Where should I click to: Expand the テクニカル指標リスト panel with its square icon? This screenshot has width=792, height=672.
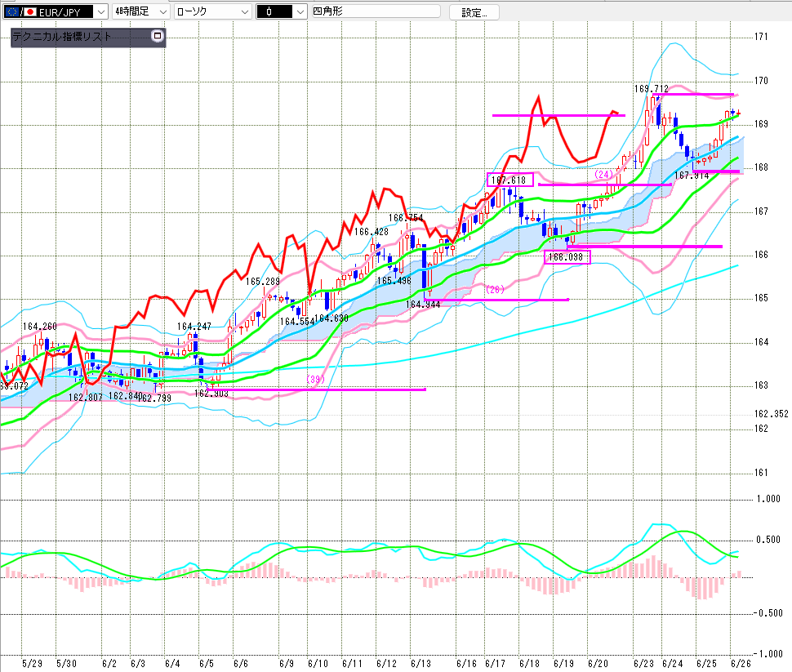(157, 36)
